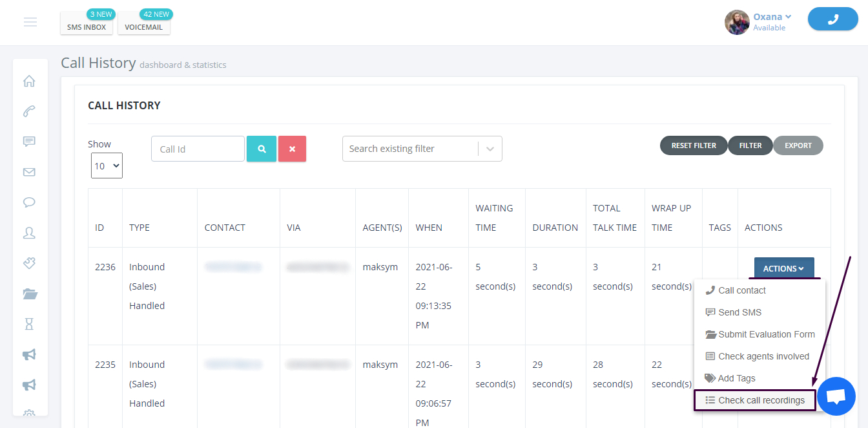Open the blue live chat widget

pyautogui.click(x=836, y=396)
